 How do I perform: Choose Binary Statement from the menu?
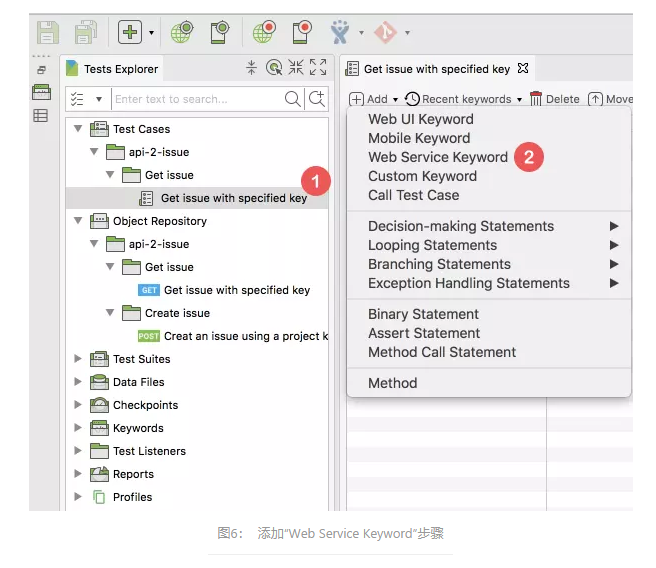click(423, 314)
